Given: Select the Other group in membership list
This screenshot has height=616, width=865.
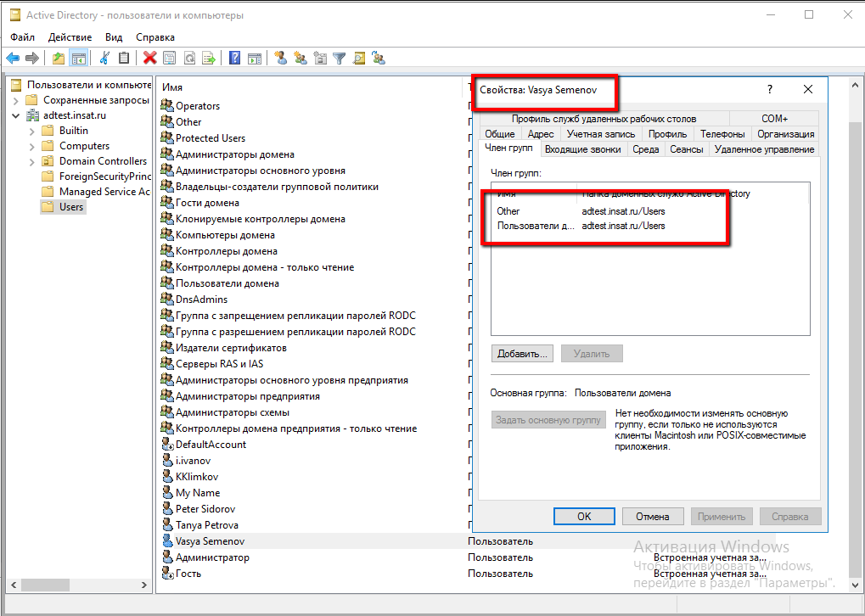Looking at the screenshot, I should [x=508, y=211].
